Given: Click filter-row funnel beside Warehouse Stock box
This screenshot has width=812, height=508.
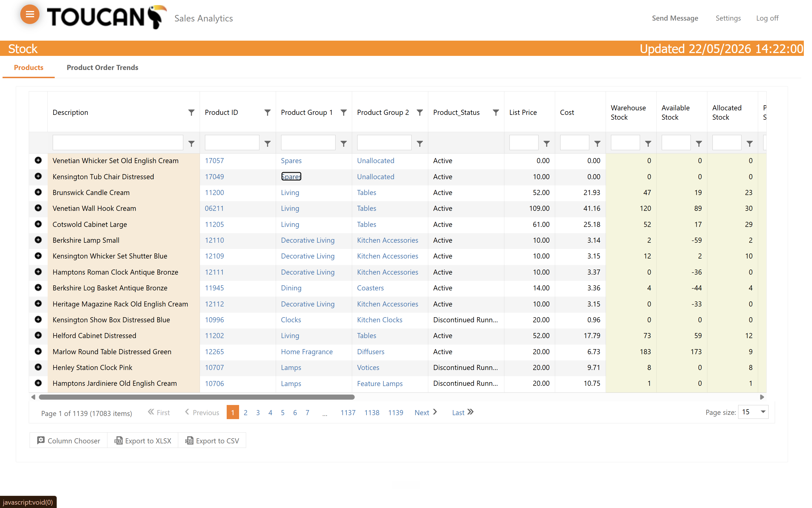Looking at the screenshot, I should 648,143.
